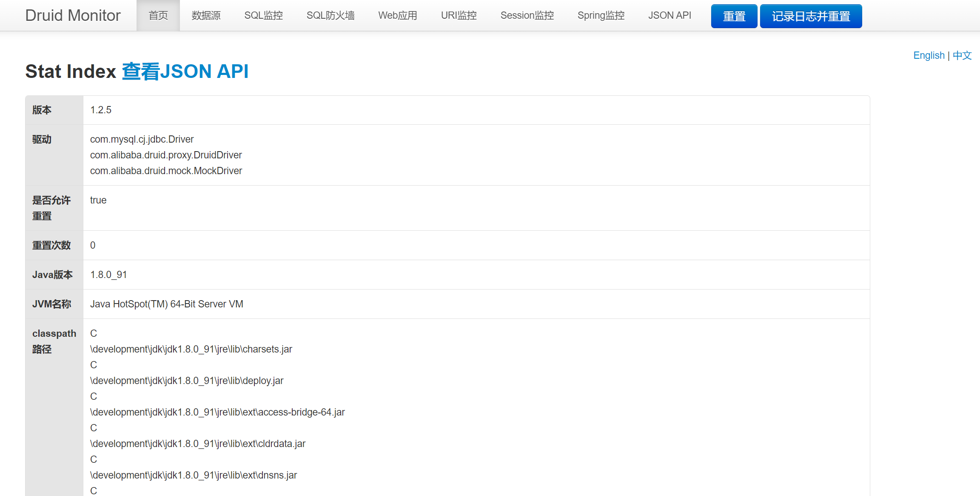
Task: Open the SQL监控 monitoring tab
Action: (263, 15)
